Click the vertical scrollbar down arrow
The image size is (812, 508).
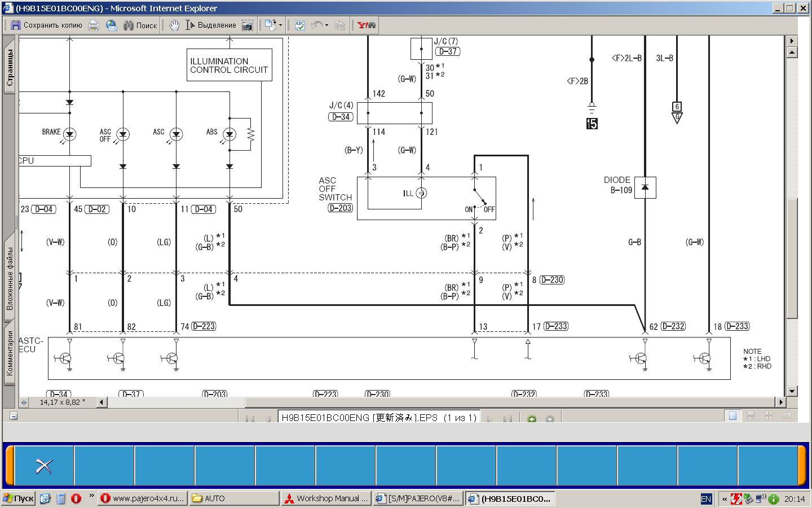(x=792, y=391)
